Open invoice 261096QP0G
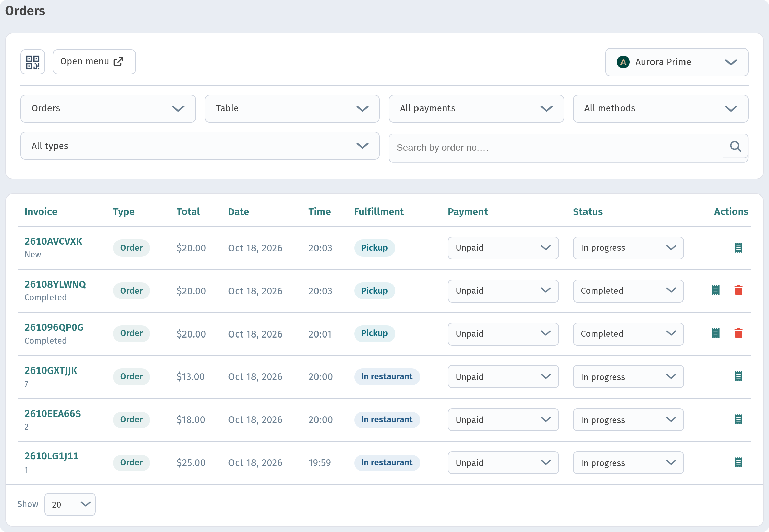The image size is (769, 532). (x=54, y=327)
